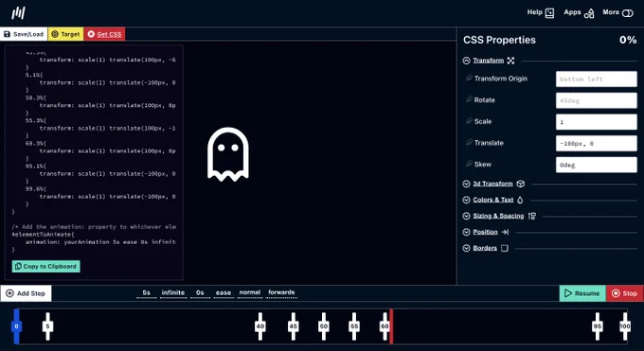This screenshot has height=351, width=644.
Task: Click the red X icon on Get CSS
Action: 91,34
